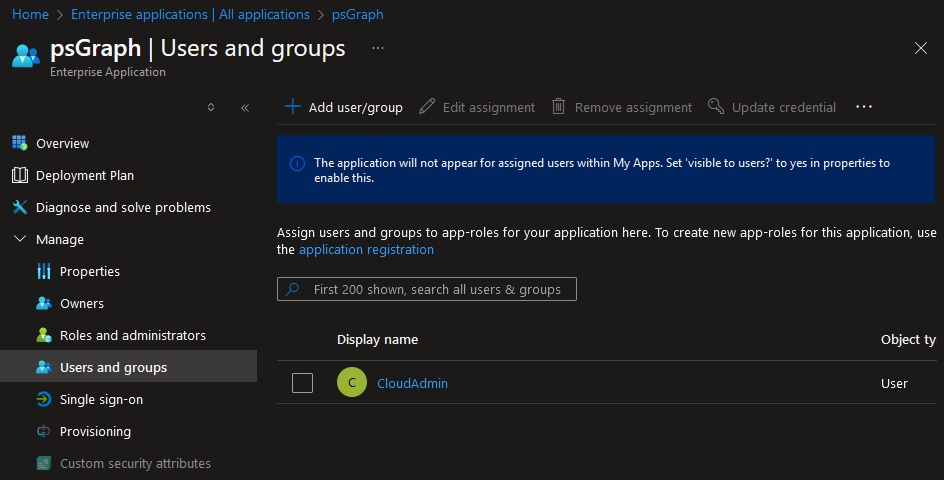Screen dimensions: 944x480
Task: Click the Object type column header
Action: pyautogui.click(x=908, y=340)
